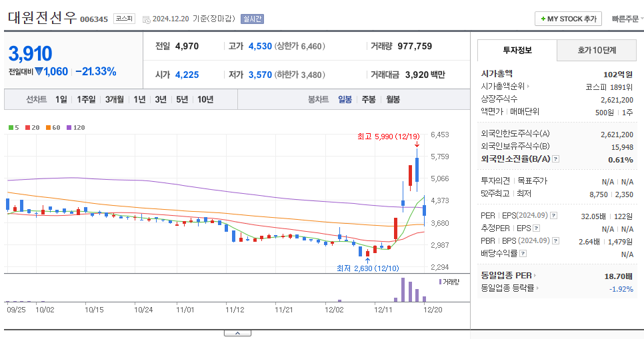This screenshot has height=339, width=644.
Task: Select the 3년 line chart period
Action: (x=161, y=99)
